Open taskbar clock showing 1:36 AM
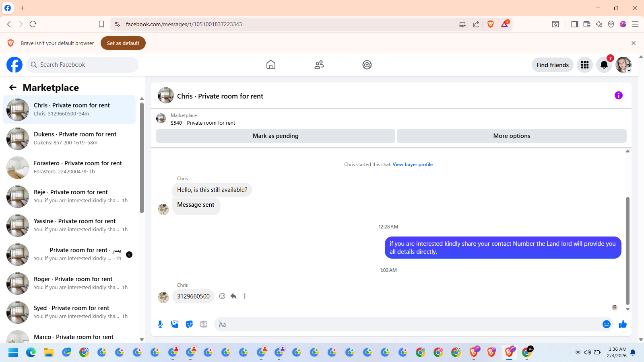This screenshot has height=362, width=644. 617,352
